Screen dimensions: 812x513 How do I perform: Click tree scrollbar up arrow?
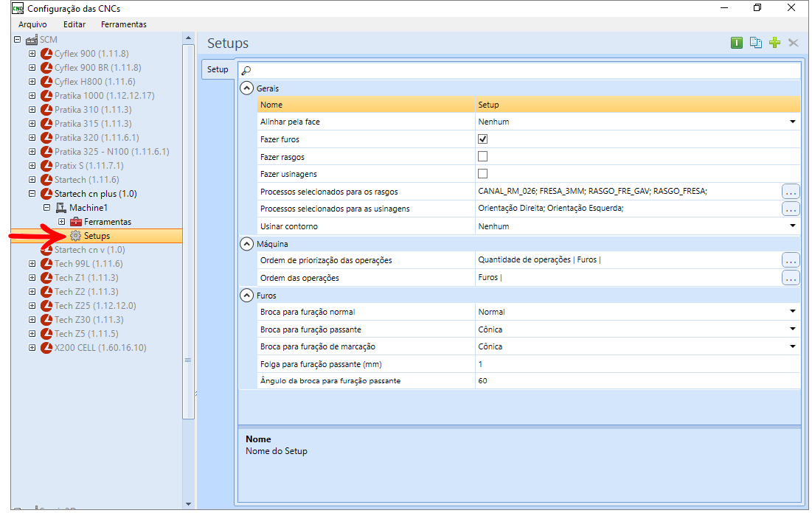(189, 38)
